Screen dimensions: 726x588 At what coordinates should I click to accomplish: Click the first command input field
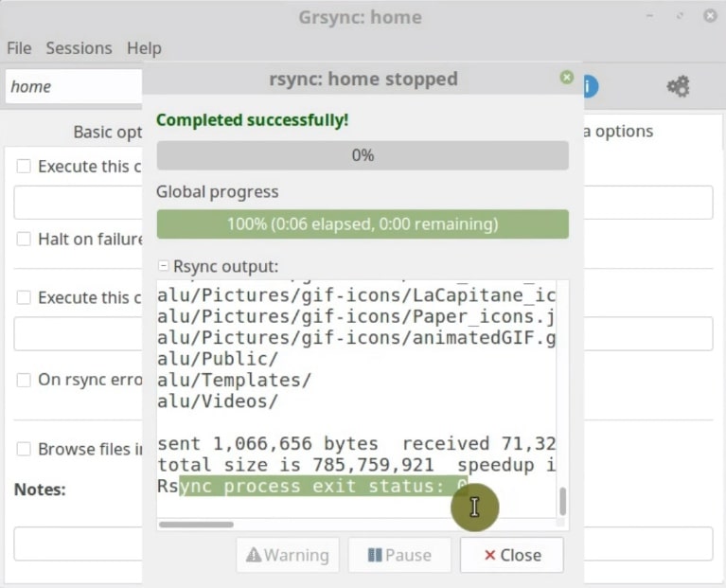[x=78, y=203]
